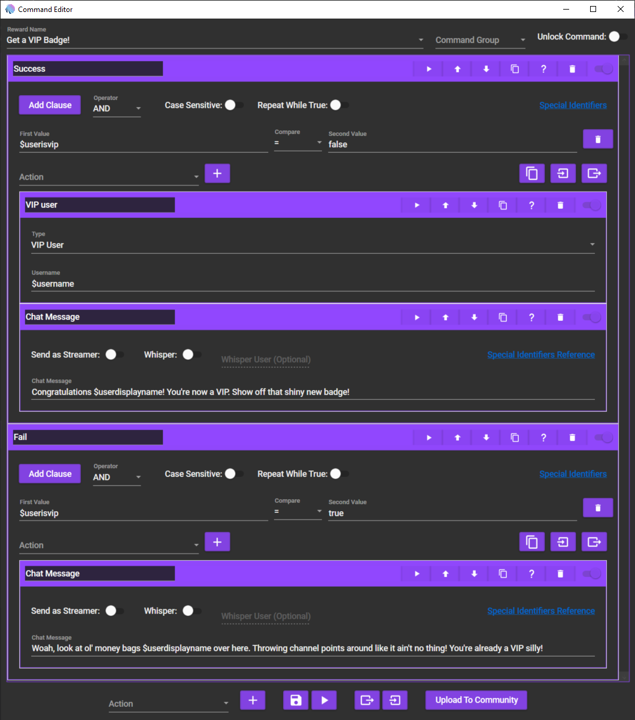
Task: Toggle the Success action enabled switch
Action: tap(604, 69)
